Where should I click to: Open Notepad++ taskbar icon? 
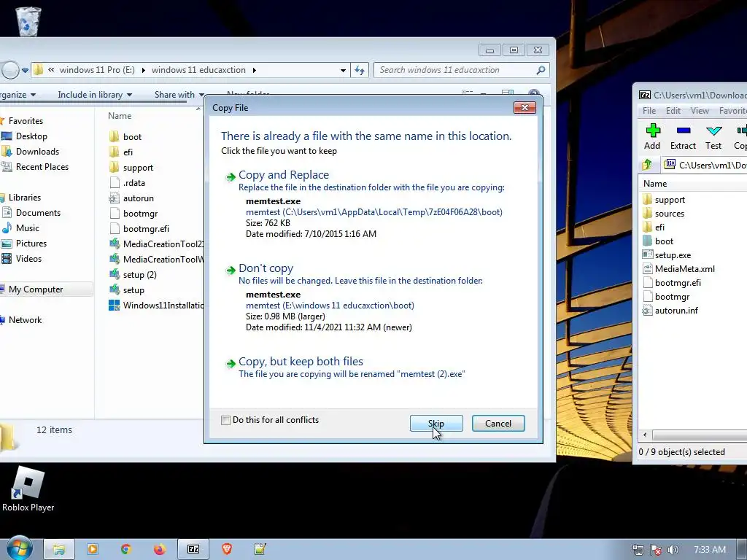click(x=260, y=550)
